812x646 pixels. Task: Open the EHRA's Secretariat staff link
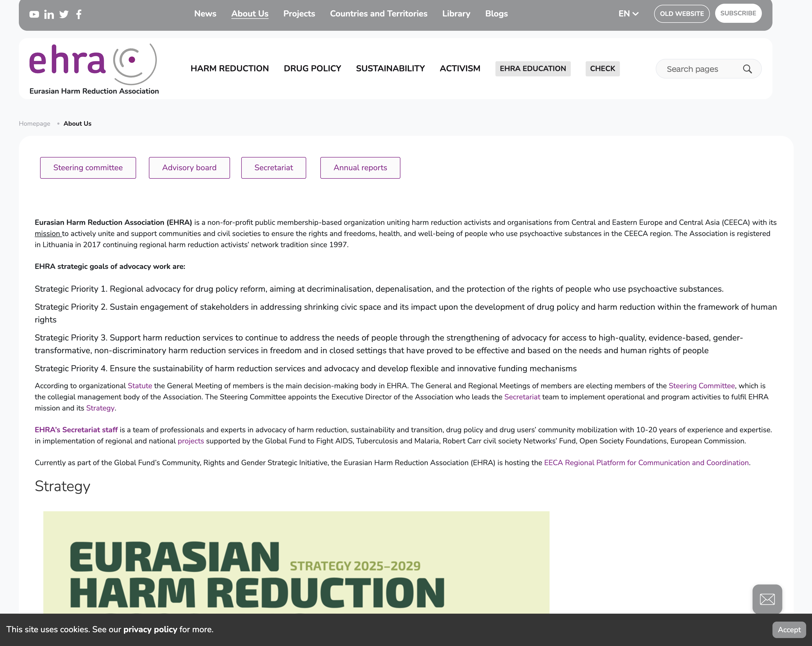point(76,430)
